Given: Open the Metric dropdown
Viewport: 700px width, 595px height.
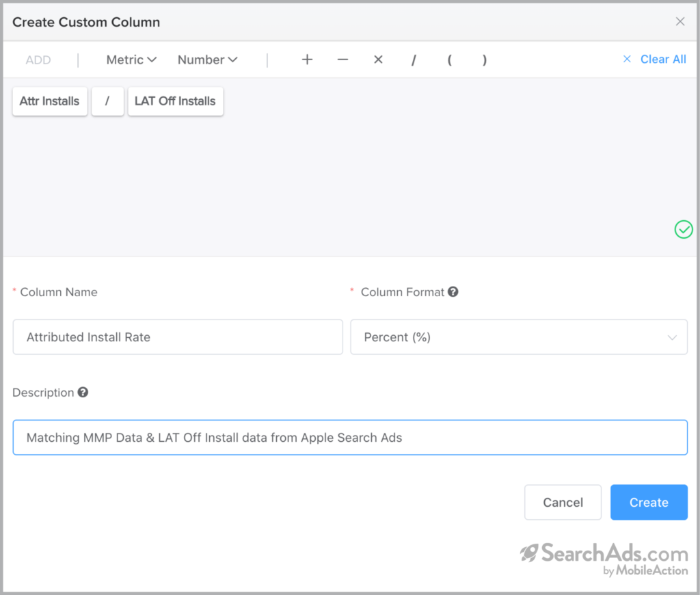Looking at the screenshot, I should coord(131,59).
